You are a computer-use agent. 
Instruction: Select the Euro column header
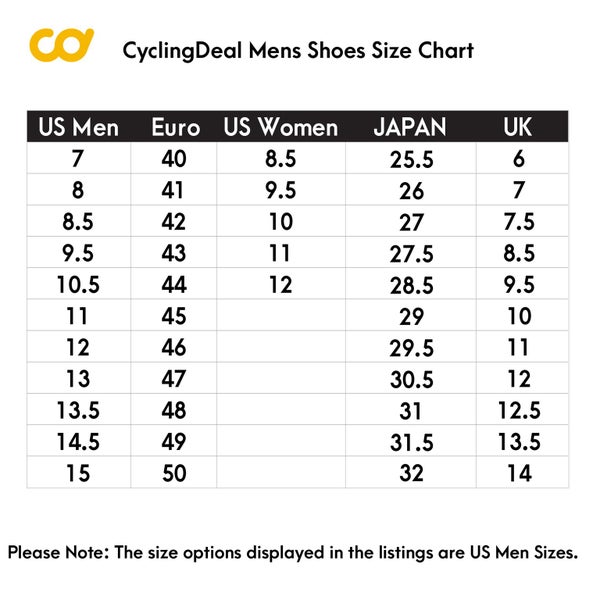pos(175,127)
